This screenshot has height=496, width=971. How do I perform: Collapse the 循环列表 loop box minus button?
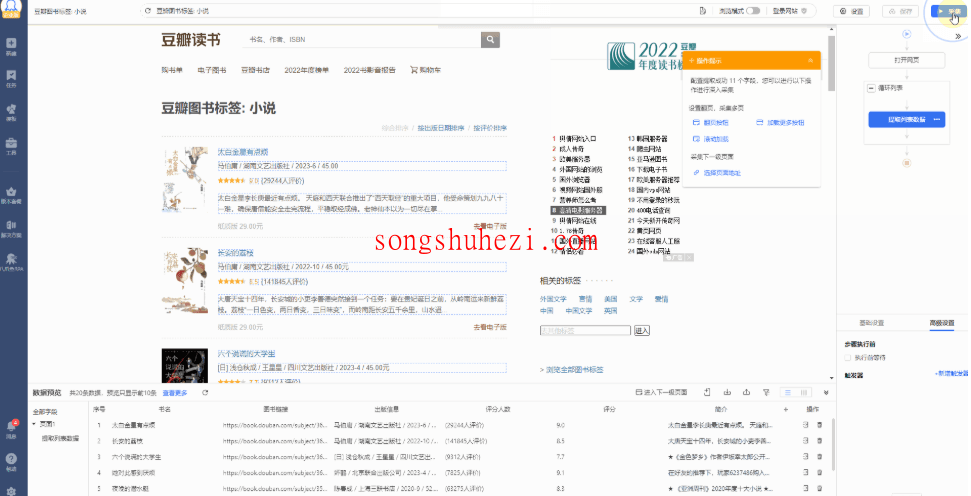(871, 89)
